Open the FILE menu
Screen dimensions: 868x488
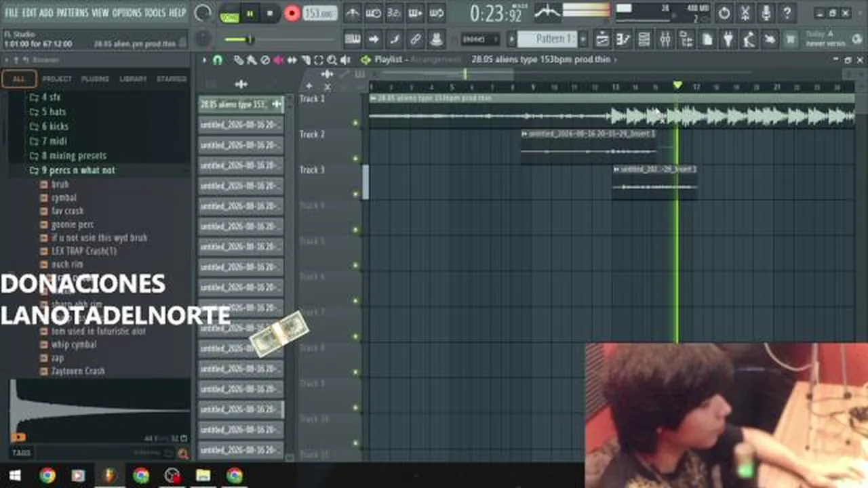point(12,13)
